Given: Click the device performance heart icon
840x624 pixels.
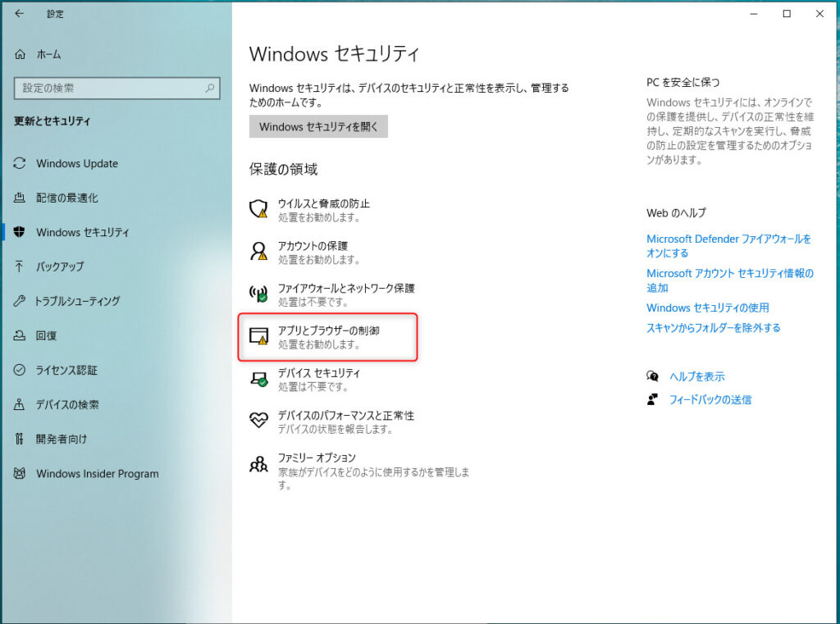Looking at the screenshot, I should coord(258,420).
